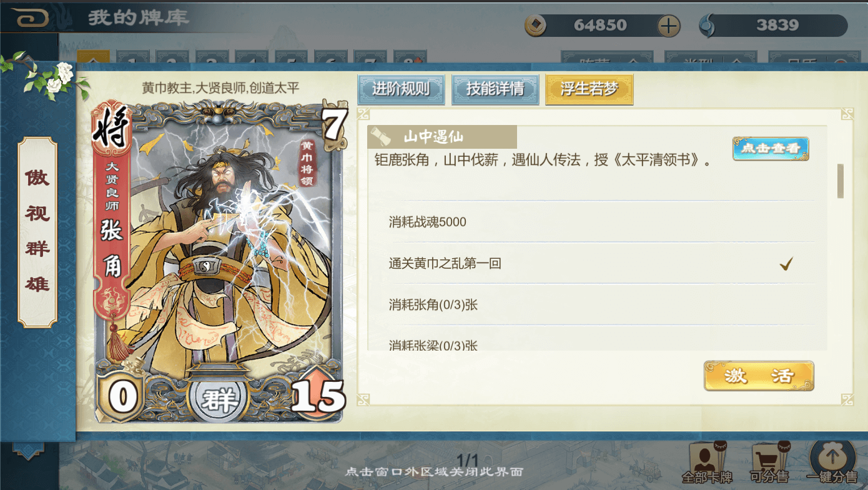868x490 pixels.
Task: Open the 进阶规则 tab
Action: pyautogui.click(x=401, y=89)
